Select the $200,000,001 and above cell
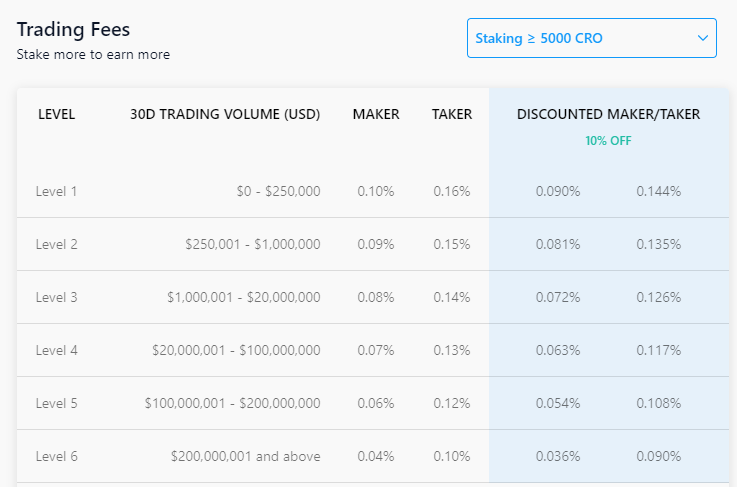Screen dimensions: 737x487 (245, 456)
